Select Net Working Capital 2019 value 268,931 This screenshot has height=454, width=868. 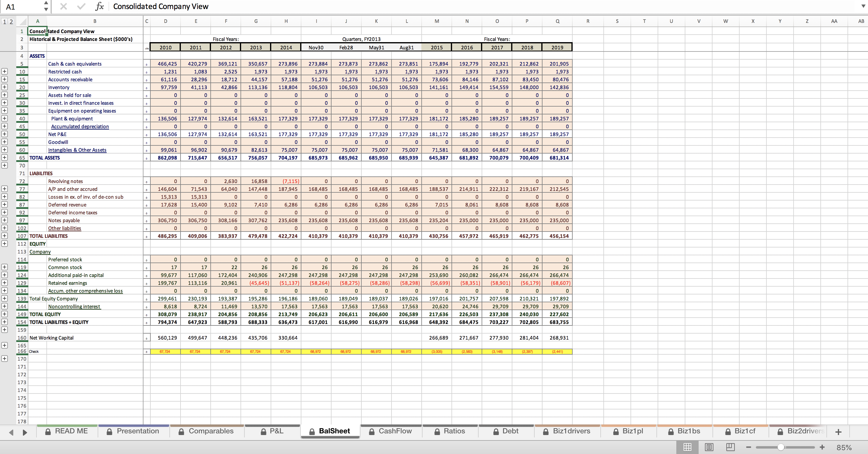[557, 337]
